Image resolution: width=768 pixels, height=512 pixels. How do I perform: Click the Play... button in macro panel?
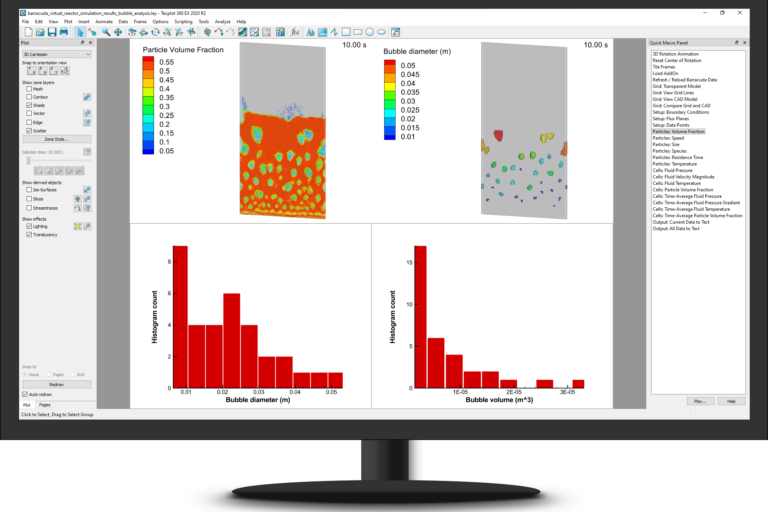pos(700,400)
